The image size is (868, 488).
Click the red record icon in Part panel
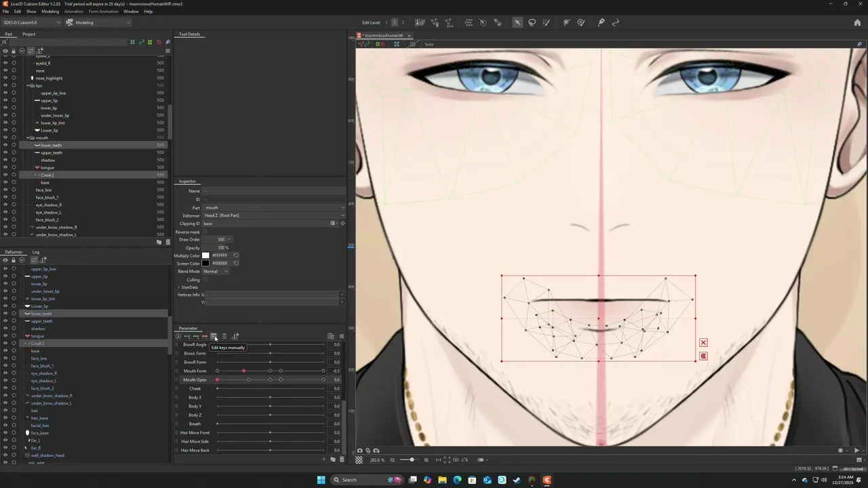(x=159, y=42)
